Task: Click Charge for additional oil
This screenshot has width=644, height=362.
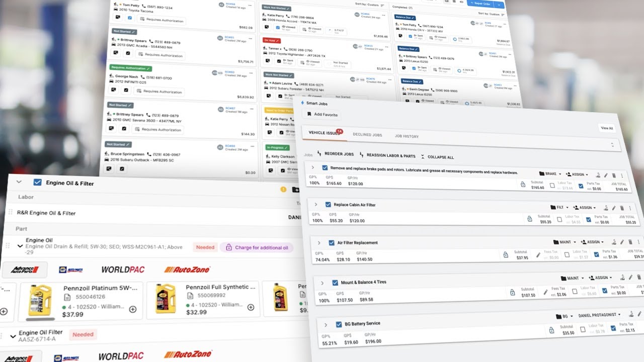Action: pos(257,247)
